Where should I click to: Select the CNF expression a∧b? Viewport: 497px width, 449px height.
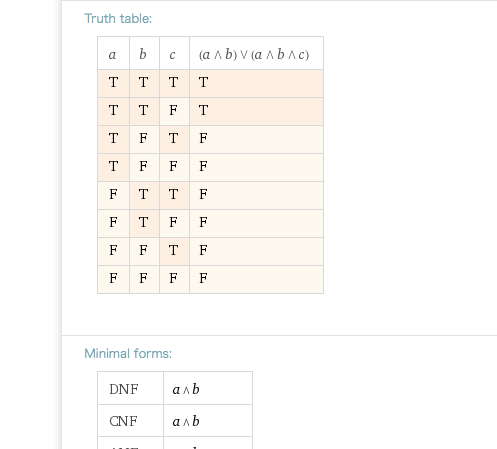[x=186, y=421]
